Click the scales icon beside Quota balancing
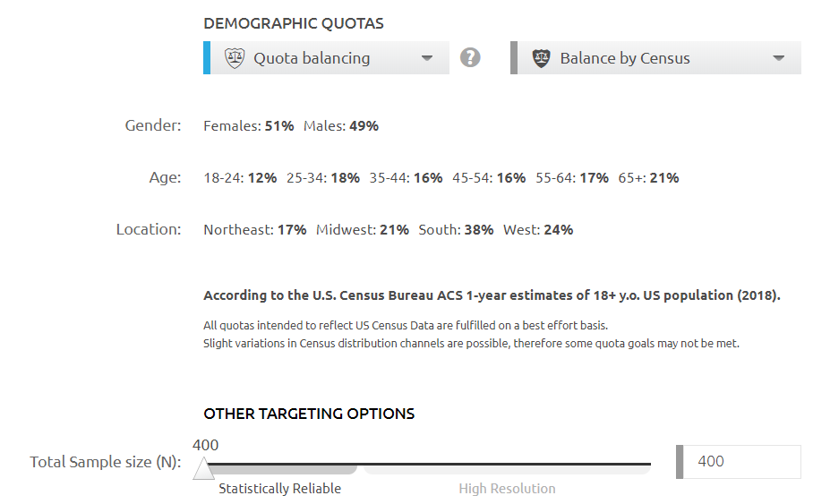 234,58
